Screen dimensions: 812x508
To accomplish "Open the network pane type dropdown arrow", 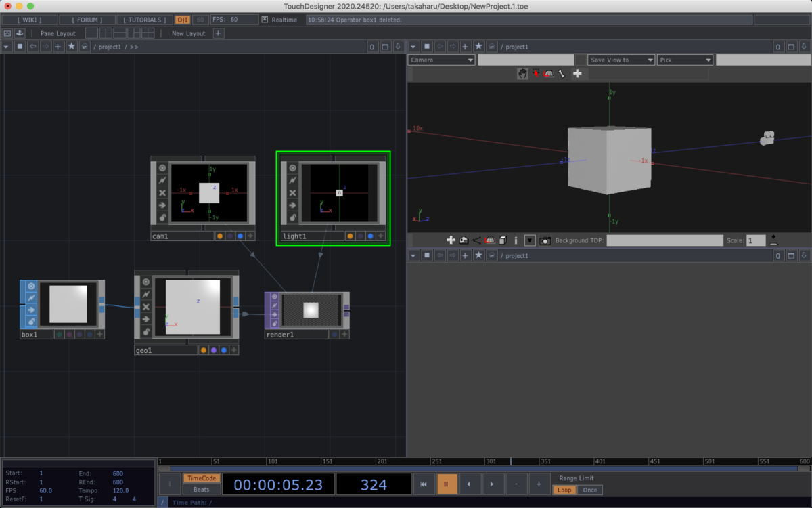I will click(x=7, y=47).
